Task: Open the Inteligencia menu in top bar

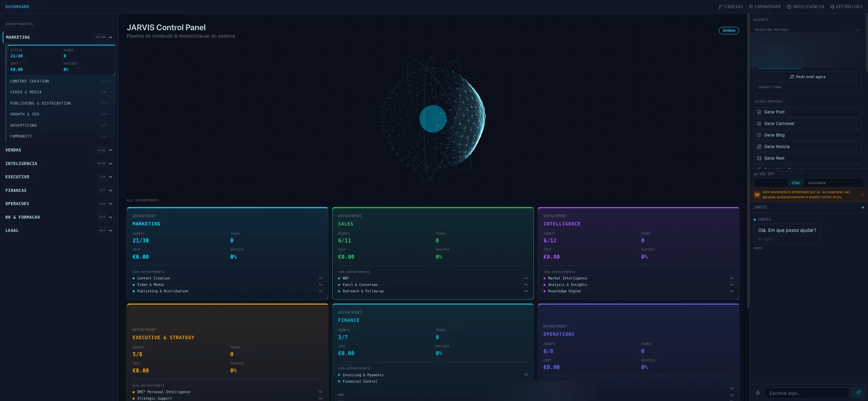Action: [806, 7]
